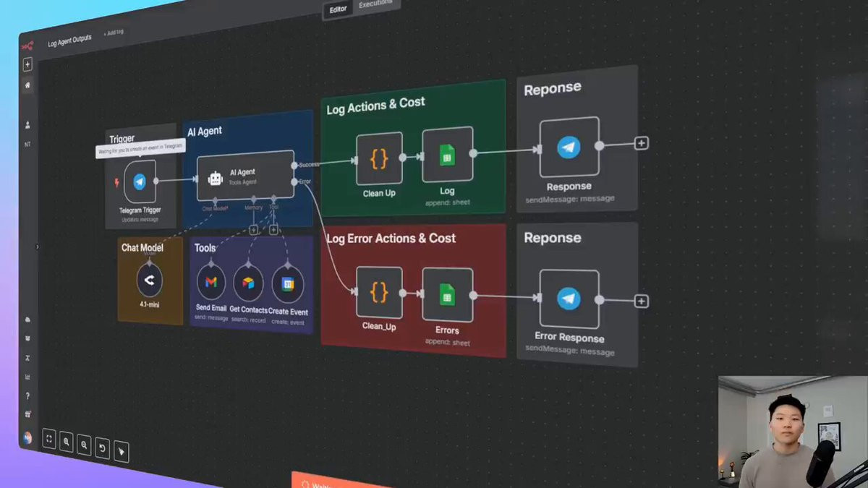868x488 pixels.
Task: Select the Errors Google Sheets node
Action: pos(447,294)
